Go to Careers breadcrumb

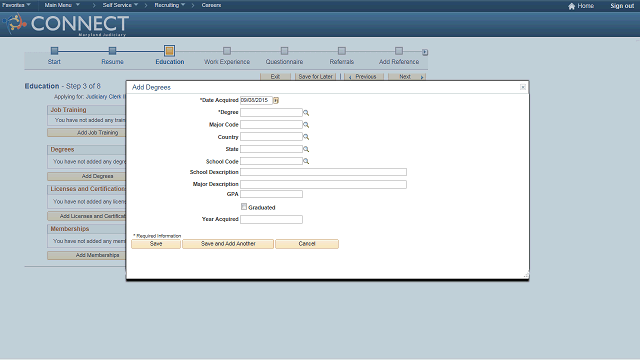[x=211, y=5]
